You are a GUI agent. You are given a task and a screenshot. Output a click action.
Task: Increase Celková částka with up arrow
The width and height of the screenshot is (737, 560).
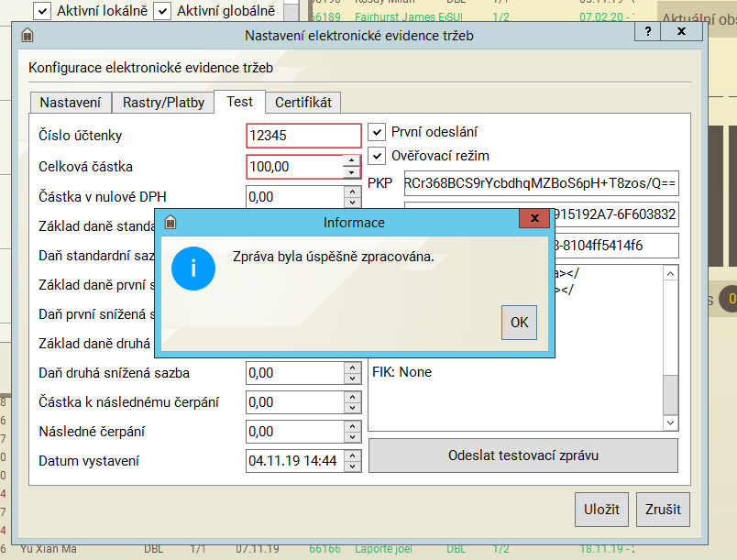tap(352, 161)
